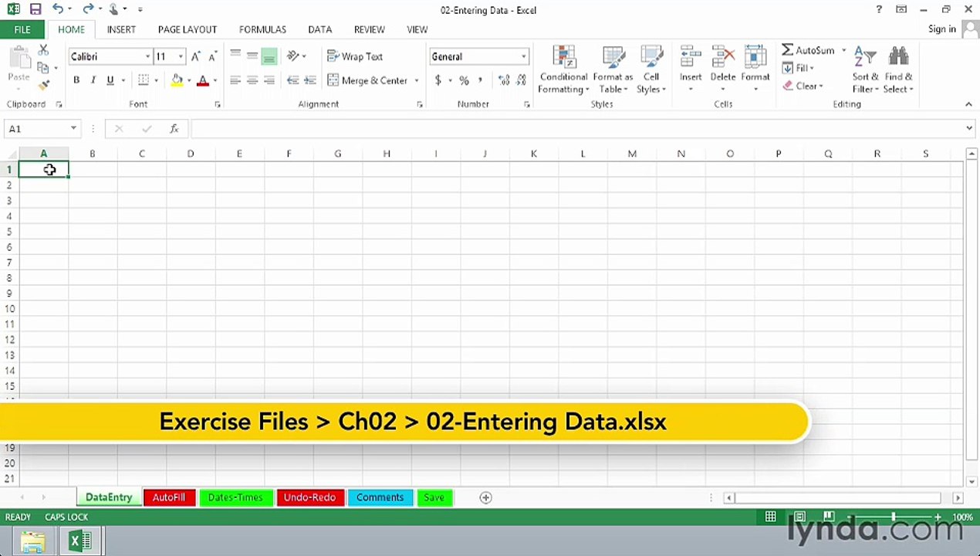This screenshot has width=980, height=556.
Task: Click Merge & Center
Action: pyautogui.click(x=368, y=80)
